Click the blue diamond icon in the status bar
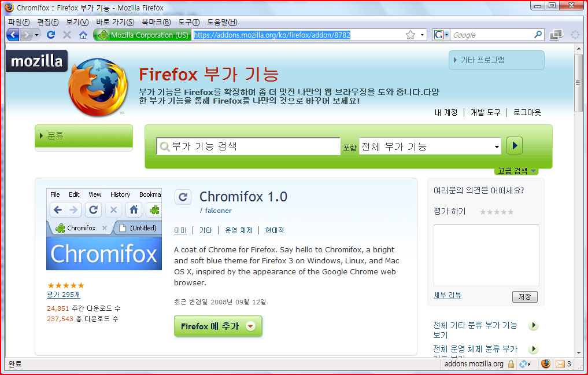Screen dimensions: 588x375 [523, 364]
